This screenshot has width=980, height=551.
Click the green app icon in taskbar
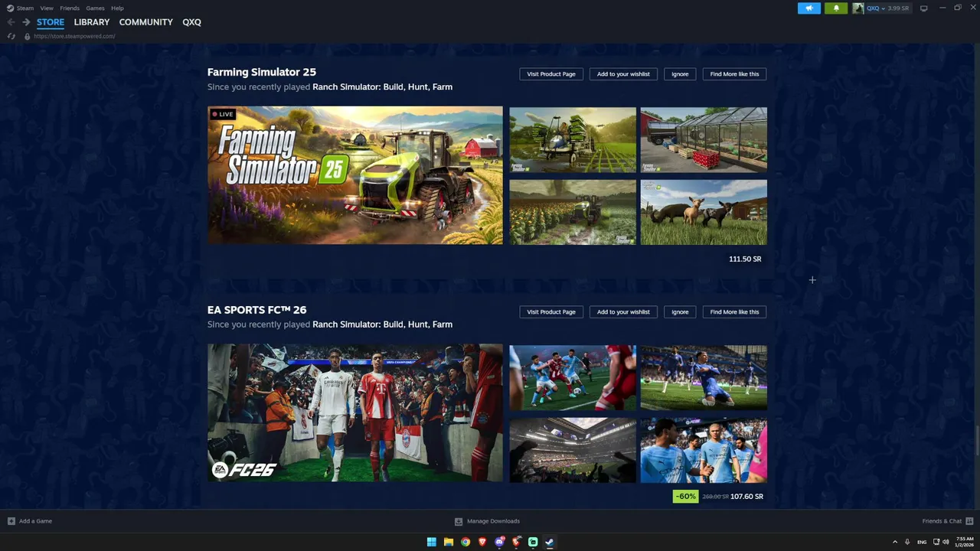(532, 542)
